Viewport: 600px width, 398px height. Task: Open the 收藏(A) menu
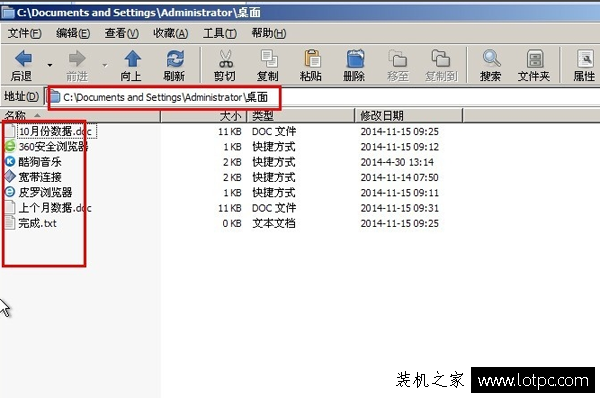[171, 33]
